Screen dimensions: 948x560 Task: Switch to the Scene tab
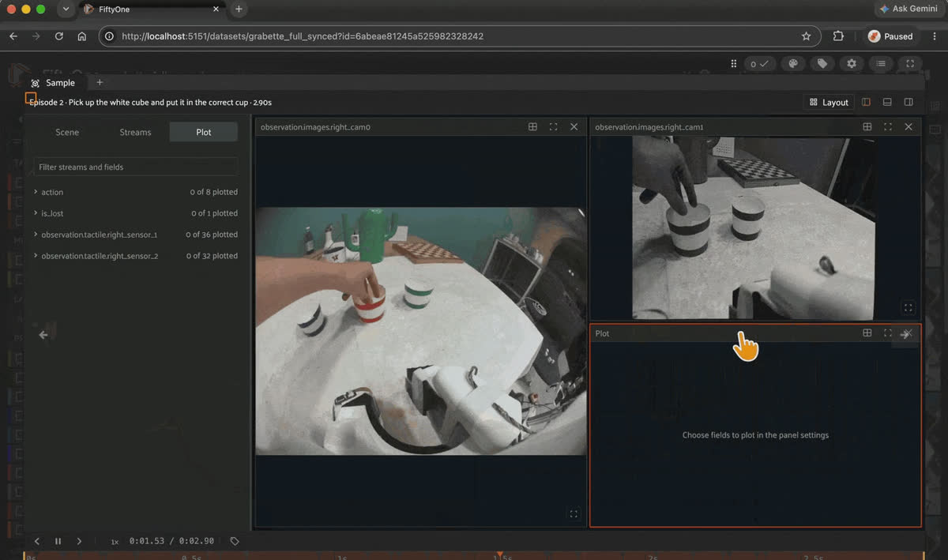[x=67, y=132]
